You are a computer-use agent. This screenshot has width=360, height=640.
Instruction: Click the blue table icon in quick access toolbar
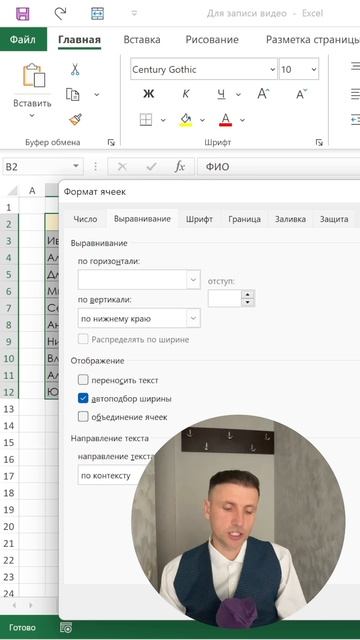pos(97,13)
